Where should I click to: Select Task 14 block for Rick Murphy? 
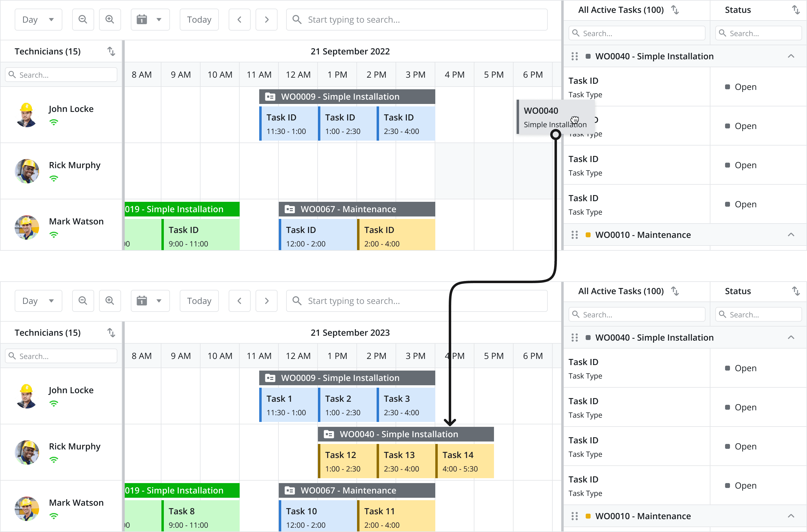(465, 461)
